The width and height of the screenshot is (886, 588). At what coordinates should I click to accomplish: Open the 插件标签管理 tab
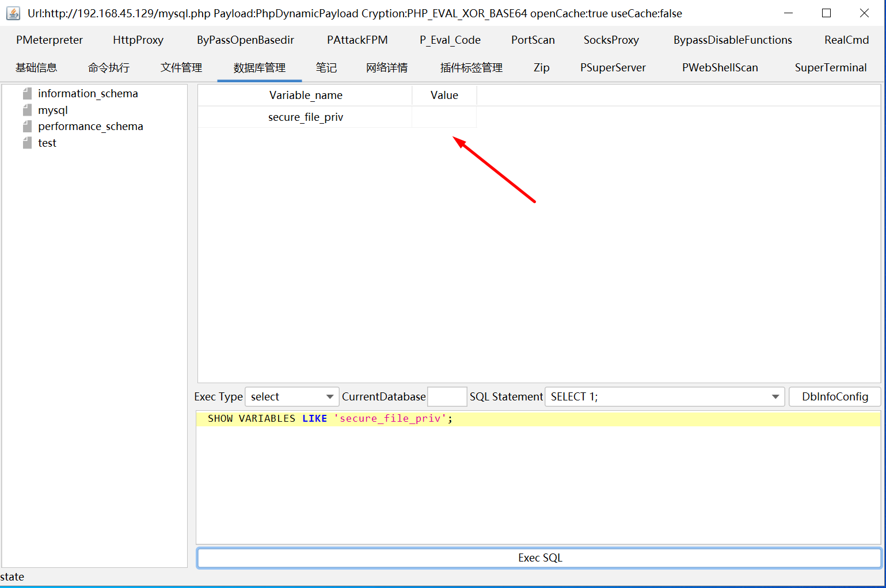pyautogui.click(x=471, y=67)
